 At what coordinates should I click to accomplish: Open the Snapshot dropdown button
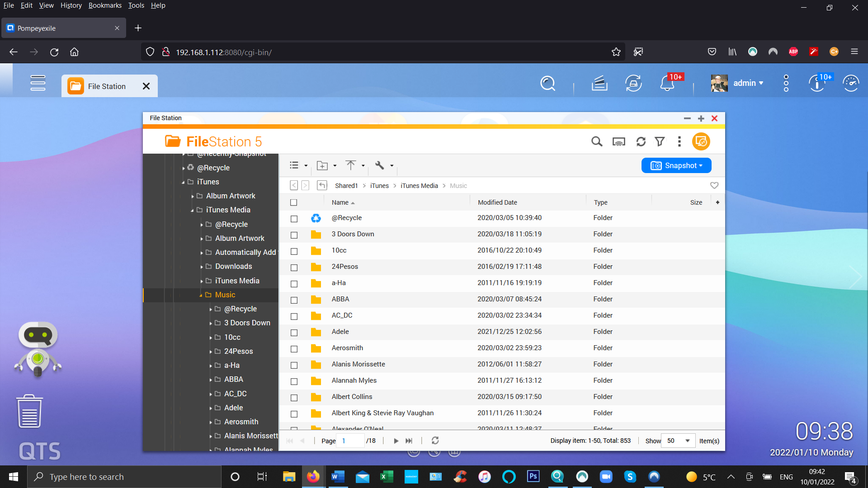click(x=676, y=165)
